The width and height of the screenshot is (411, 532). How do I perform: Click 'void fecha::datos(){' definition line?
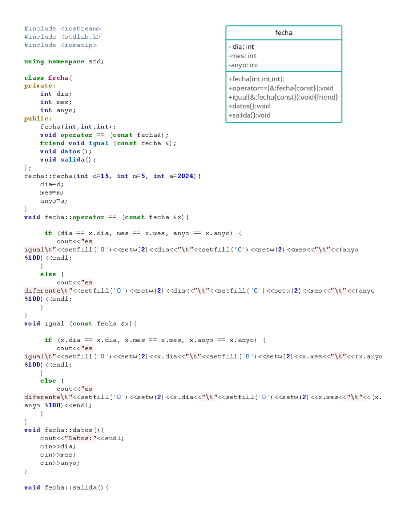pyautogui.click(x=64, y=430)
